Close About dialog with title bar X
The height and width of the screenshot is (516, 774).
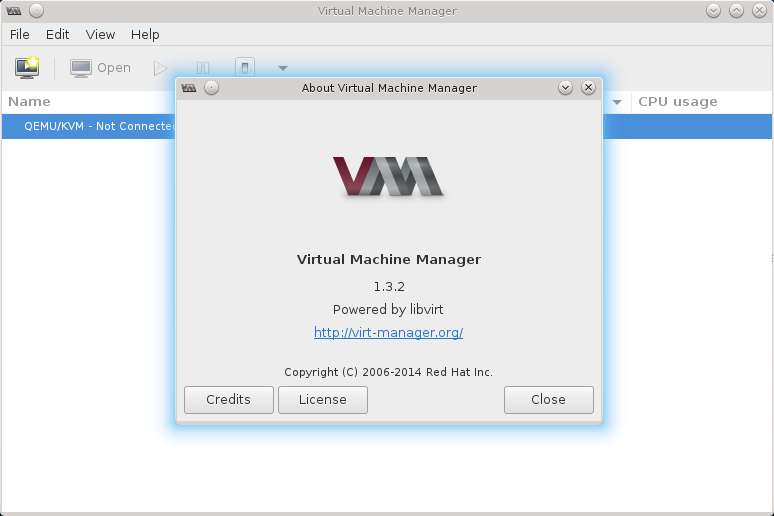(588, 88)
